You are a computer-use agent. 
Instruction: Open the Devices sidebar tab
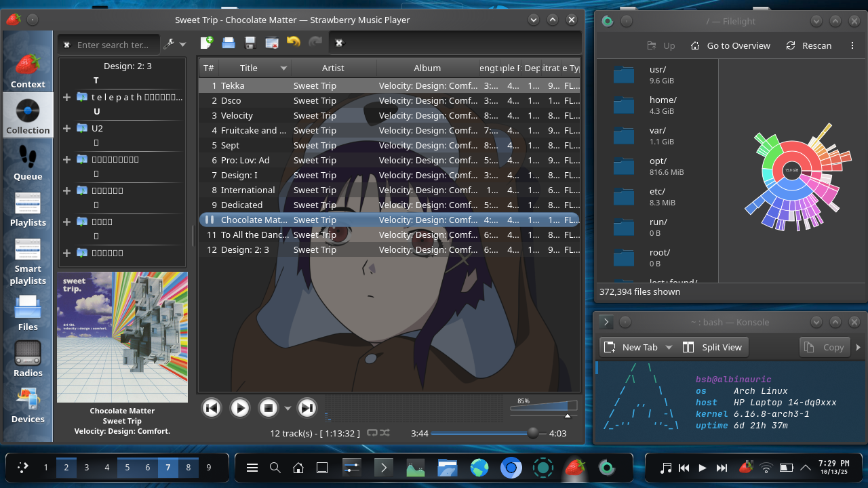(28, 405)
